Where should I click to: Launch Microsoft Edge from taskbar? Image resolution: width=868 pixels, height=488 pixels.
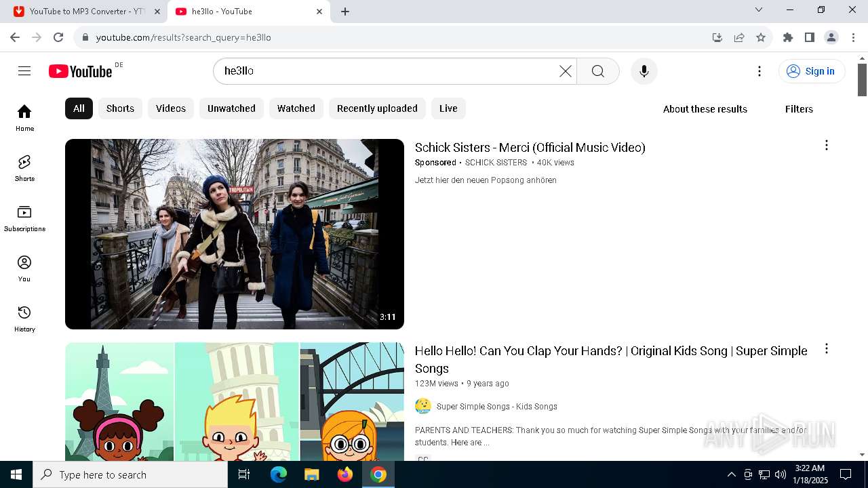pos(279,474)
